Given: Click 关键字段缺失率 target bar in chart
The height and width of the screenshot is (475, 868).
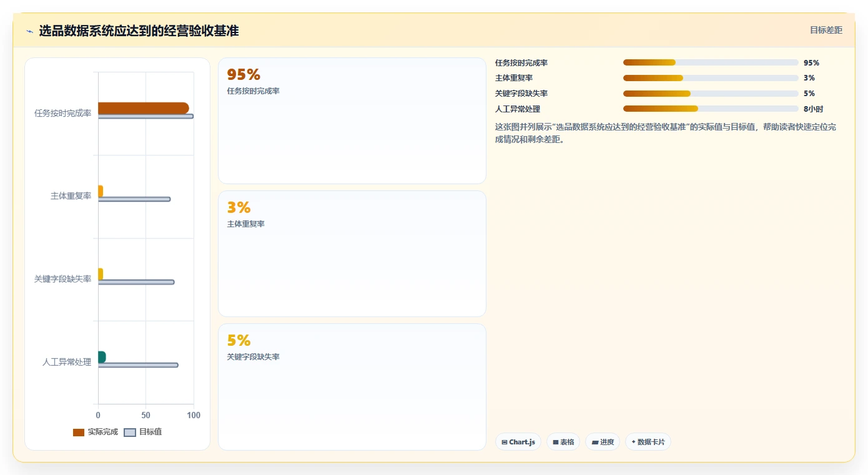Looking at the screenshot, I should tap(136, 282).
